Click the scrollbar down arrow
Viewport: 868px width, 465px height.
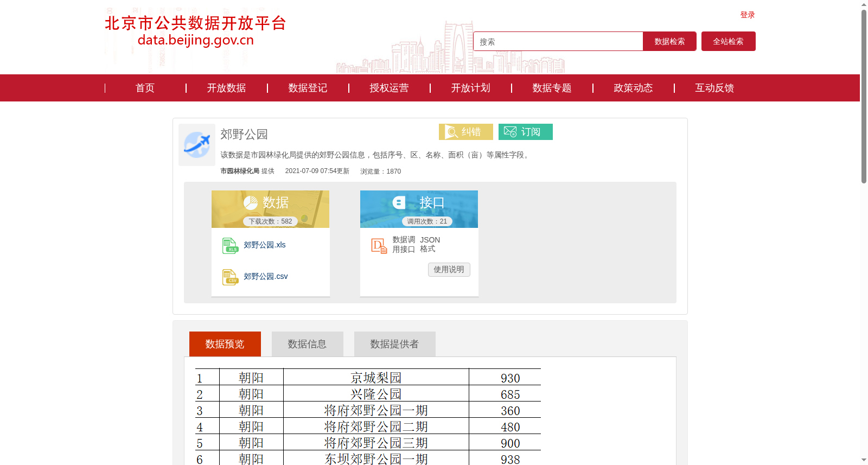click(864, 460)
